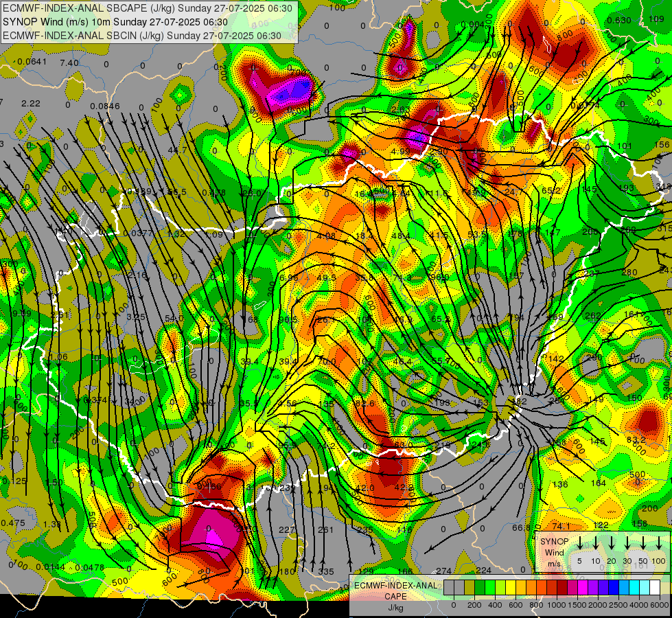Click the '2500' tick label on the CAPE scale
672x618 pixels.
pos(619,605)
